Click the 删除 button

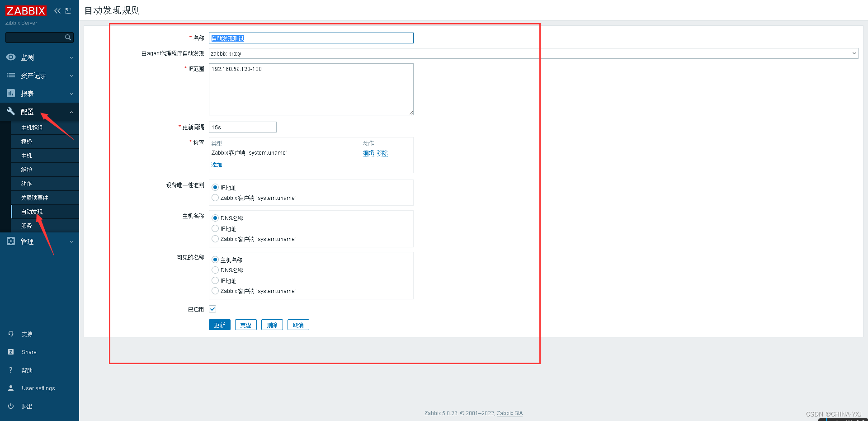tap(272, 325)
